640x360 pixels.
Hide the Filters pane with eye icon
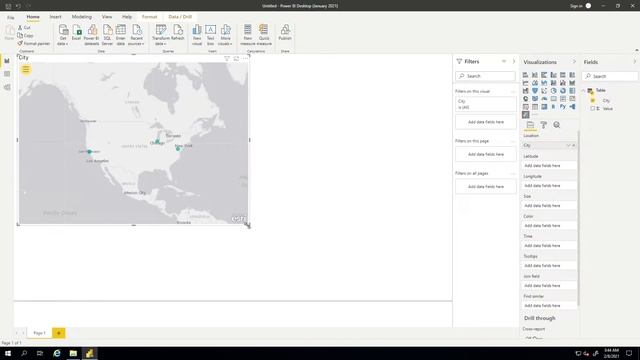(x=504, y=61)
